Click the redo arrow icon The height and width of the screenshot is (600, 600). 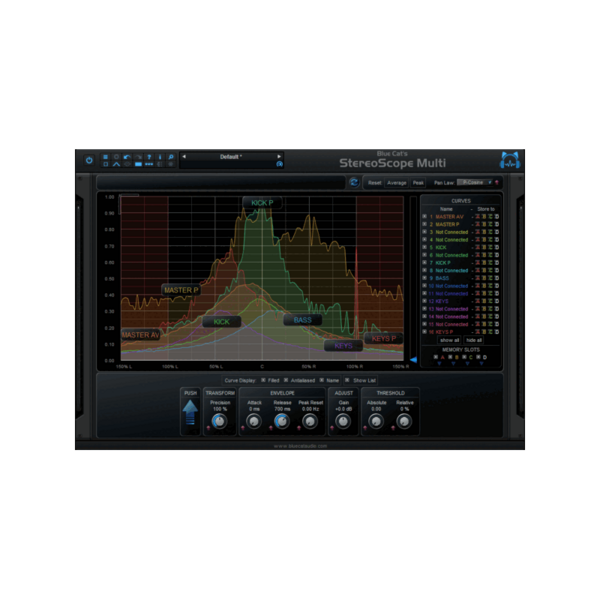tap(138, 157)
